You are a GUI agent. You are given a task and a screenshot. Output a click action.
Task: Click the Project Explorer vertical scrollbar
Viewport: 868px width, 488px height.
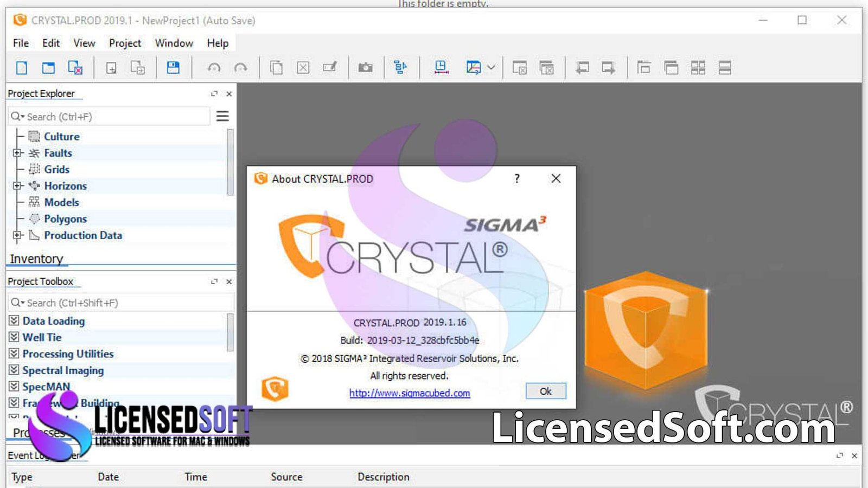(x=230, y=162)
